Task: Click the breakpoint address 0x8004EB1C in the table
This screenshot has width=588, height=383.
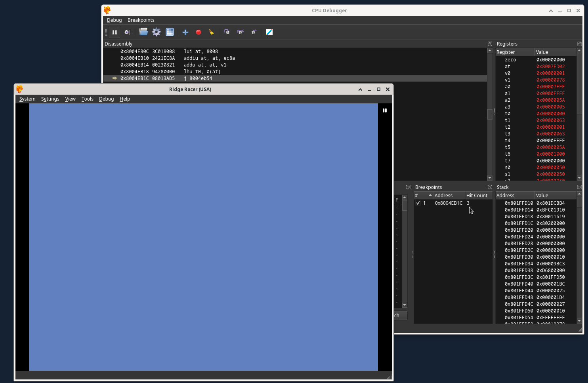Action: pos(449,203)
